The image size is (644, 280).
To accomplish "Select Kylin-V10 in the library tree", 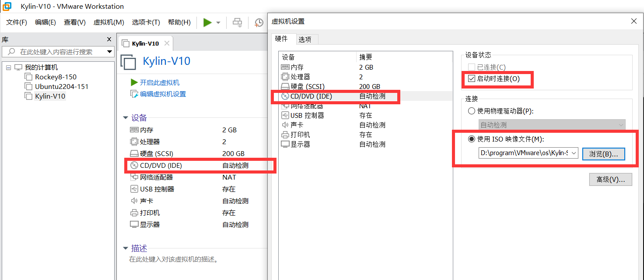I will point(50,96).
